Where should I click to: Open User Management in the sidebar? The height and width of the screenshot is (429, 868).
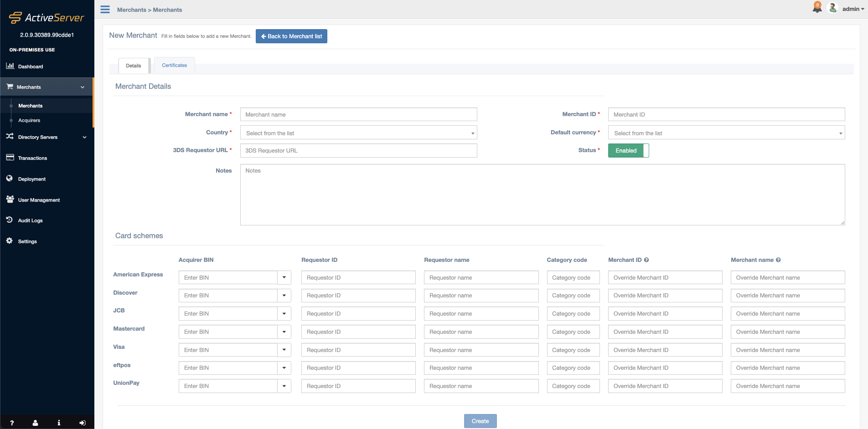click(x=38, y=200)
